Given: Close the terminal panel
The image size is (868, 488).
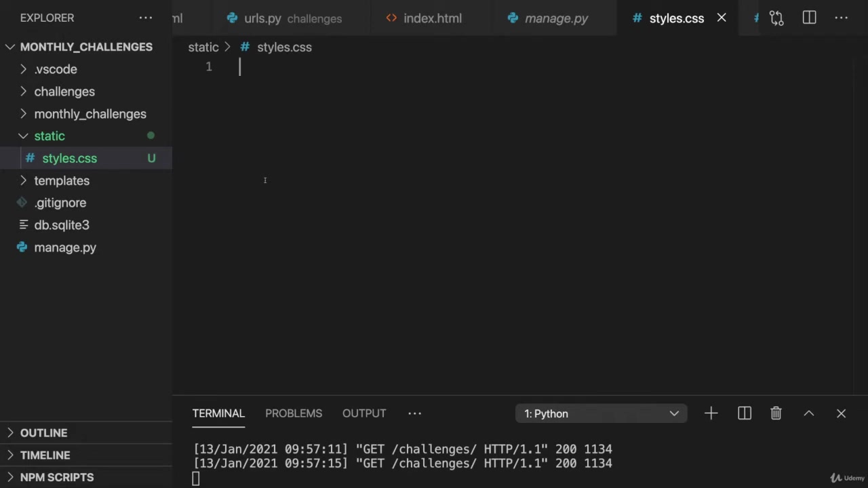Looking at the screenshot, I should (x=841, y=413).
